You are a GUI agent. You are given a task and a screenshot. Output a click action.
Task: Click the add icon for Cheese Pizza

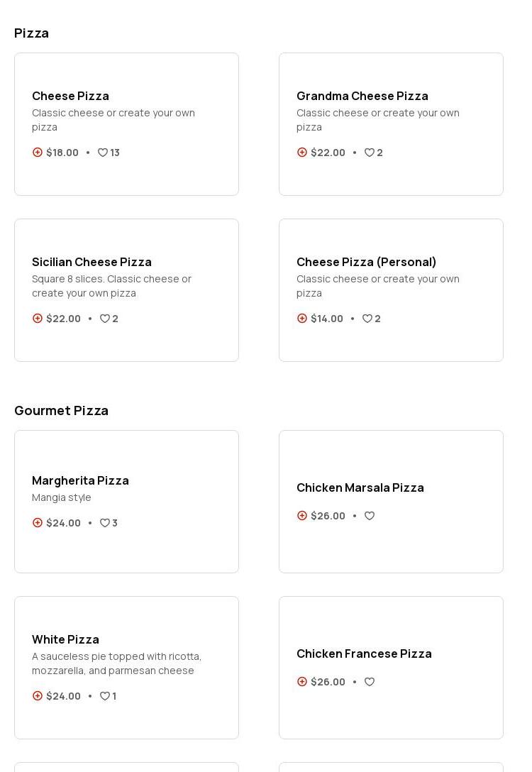pos(38,153)
